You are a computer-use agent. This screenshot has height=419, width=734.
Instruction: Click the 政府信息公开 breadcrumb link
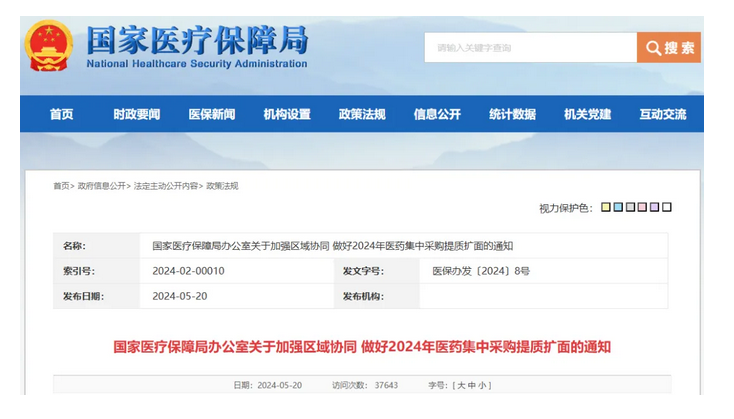[x=102, y=186]
